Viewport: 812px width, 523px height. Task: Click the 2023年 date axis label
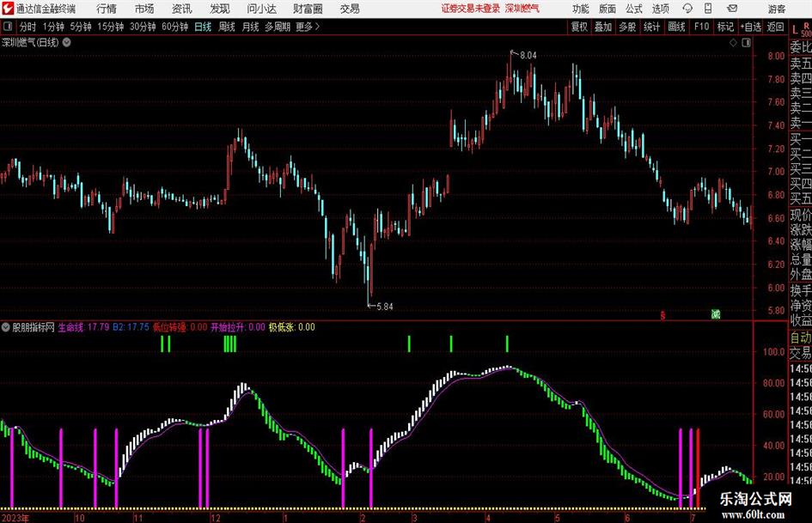point(15,518)
